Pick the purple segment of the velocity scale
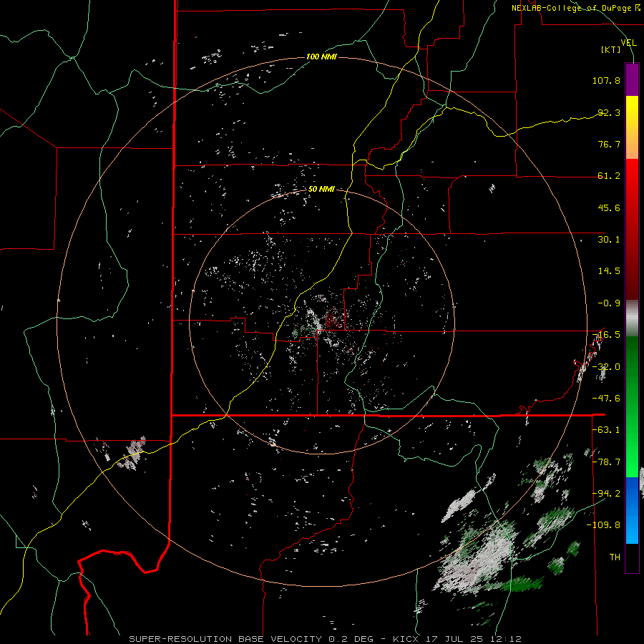The height and width of the screenshot is (644, 644). [632, 79]
